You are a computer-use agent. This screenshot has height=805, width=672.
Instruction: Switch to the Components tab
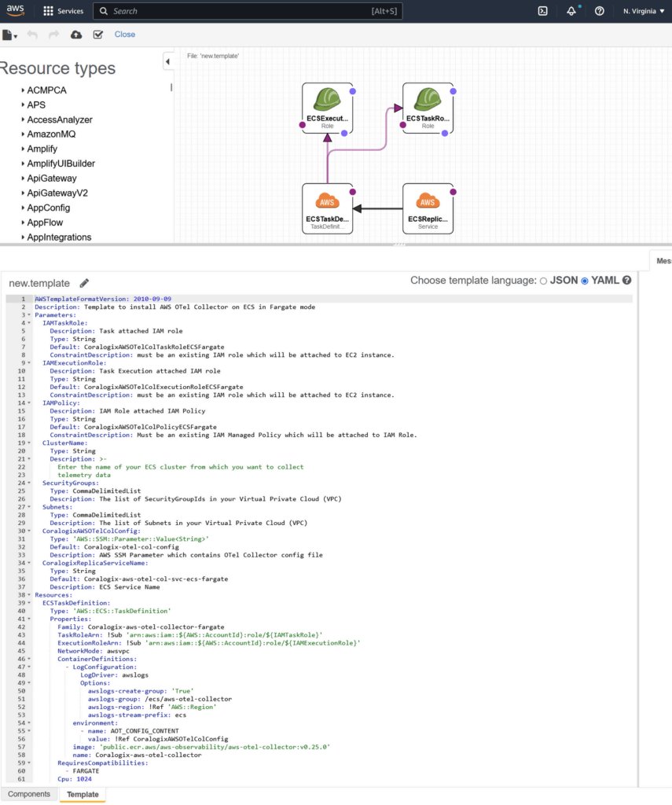[x=29, y=794]
